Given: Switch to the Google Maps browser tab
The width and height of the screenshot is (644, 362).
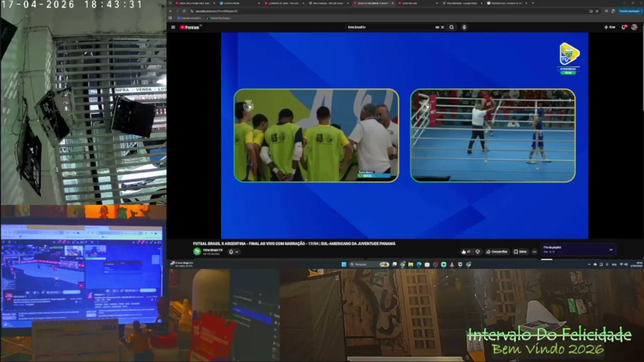Looking at the screenshot, I should pyautogui.click(x=461, y=3).
